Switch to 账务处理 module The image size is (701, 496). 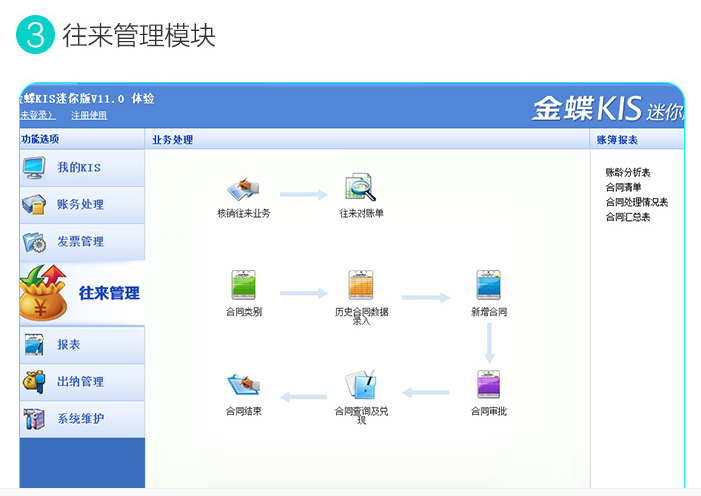pyautogui.click(x=82, y=205)
